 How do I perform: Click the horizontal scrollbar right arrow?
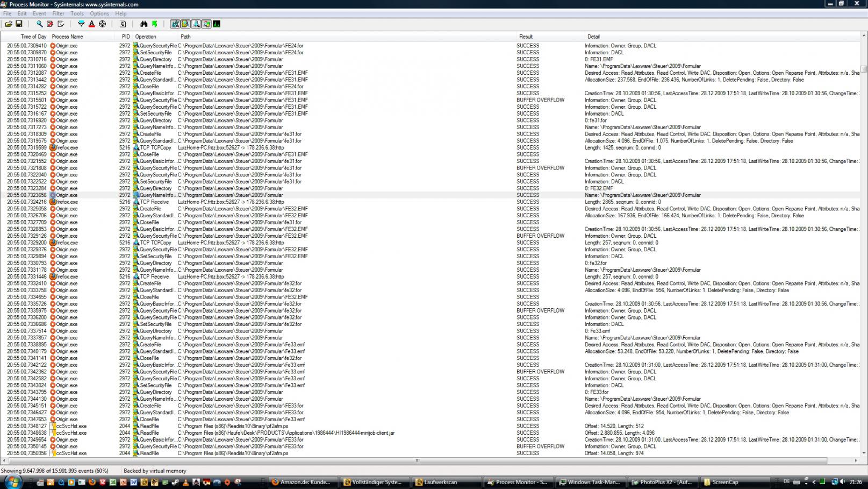click(x=856, y=460)
